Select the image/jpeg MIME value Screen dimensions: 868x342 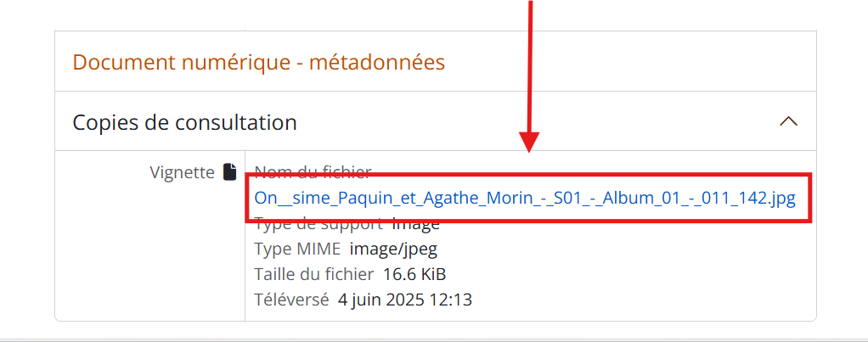click(x=392, y=249)
